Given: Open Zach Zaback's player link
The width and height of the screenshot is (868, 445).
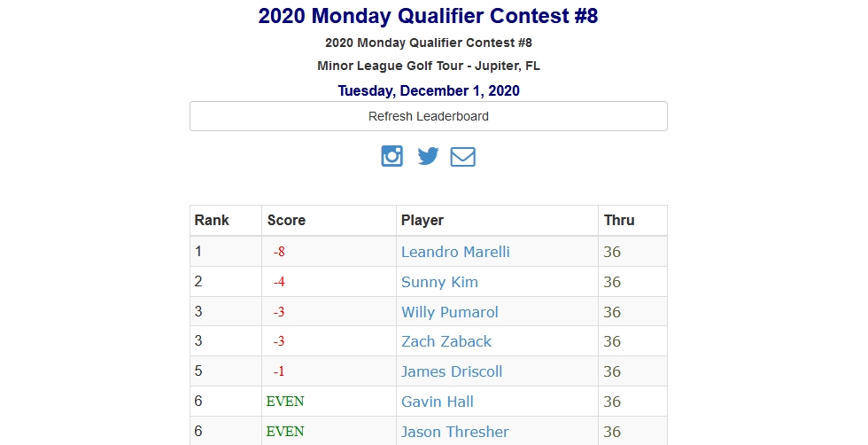Looking at the screenshot, I should pos(446,341).
